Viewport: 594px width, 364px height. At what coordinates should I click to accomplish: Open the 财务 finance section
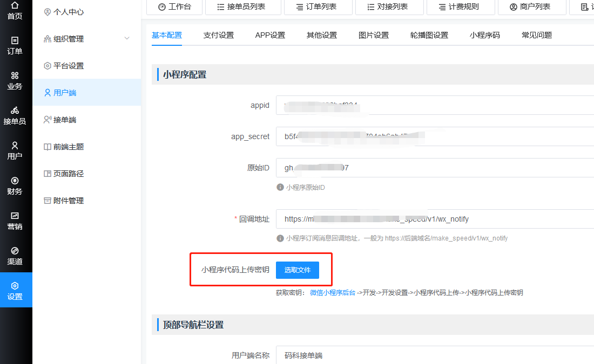point(15,186)
